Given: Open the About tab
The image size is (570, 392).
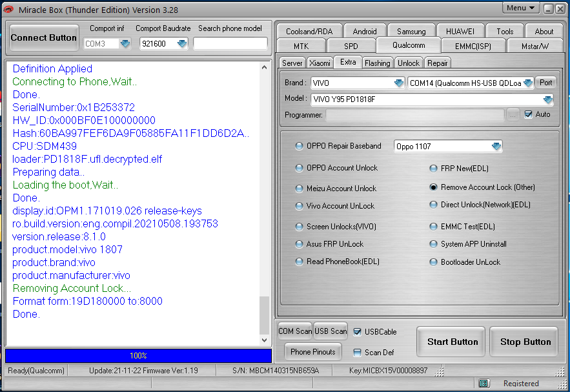Looking at the screenshot, I should (x=544, y=31).
